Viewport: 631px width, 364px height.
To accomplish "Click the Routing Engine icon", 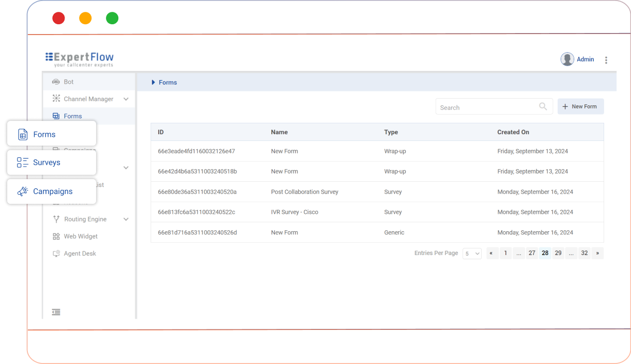I will pyautogui.click(x=56, y=219).
